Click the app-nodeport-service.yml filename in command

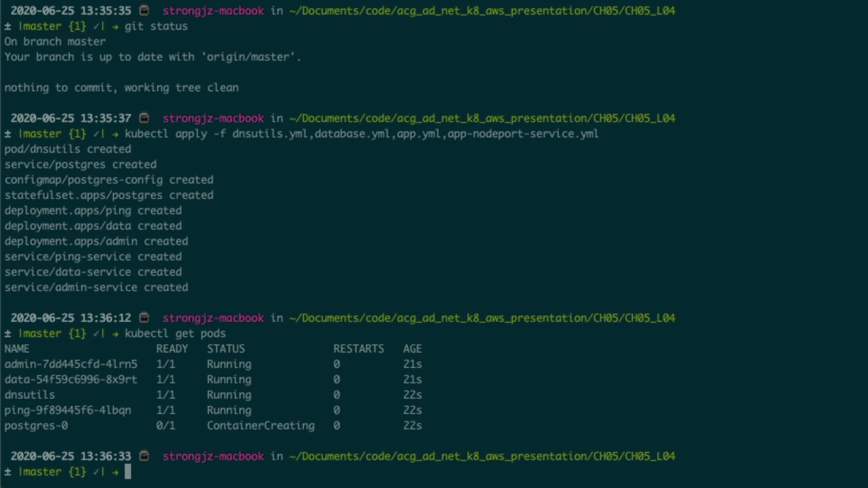523,134
